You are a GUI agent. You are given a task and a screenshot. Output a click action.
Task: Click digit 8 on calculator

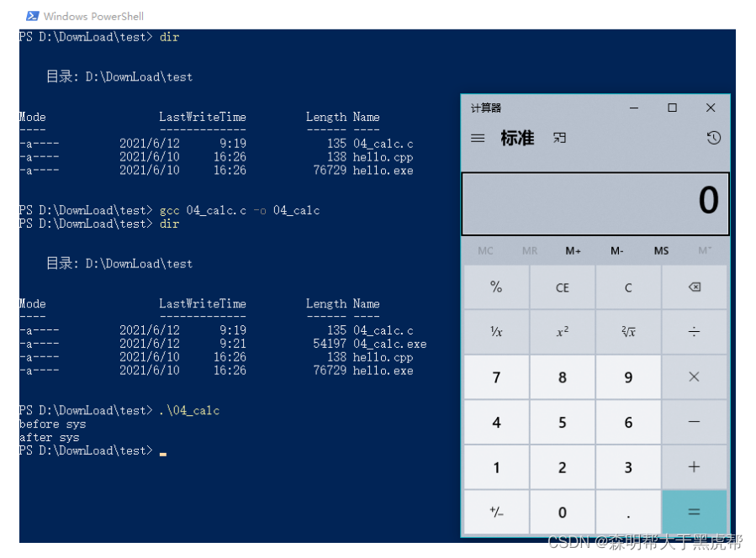coord(563,376)
